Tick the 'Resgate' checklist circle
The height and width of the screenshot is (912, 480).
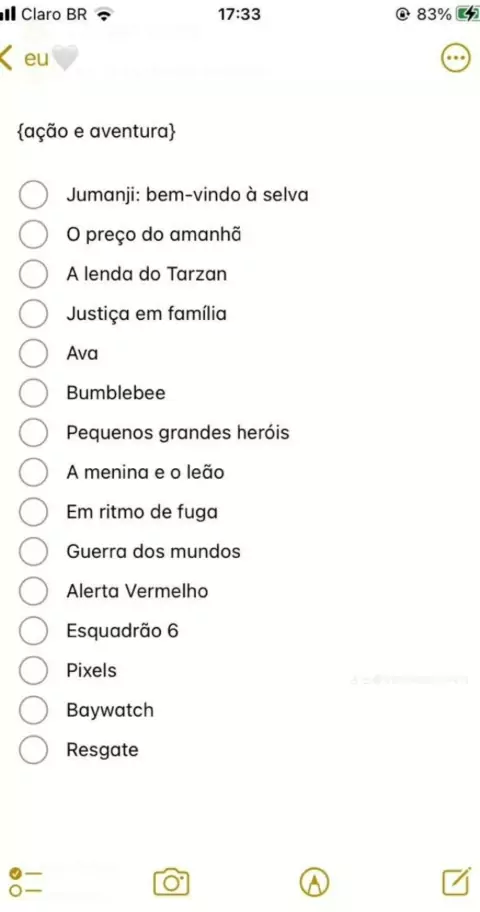[33, 750]
